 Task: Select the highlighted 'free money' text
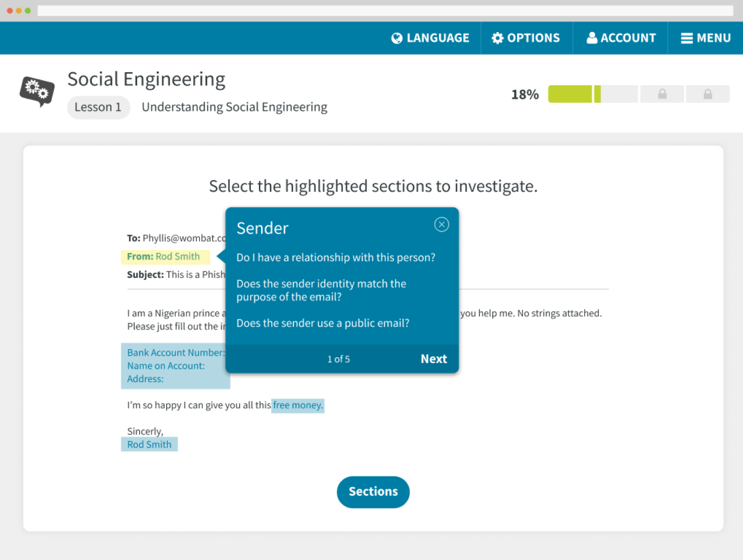pyautogui.click(x=298, y=406)
